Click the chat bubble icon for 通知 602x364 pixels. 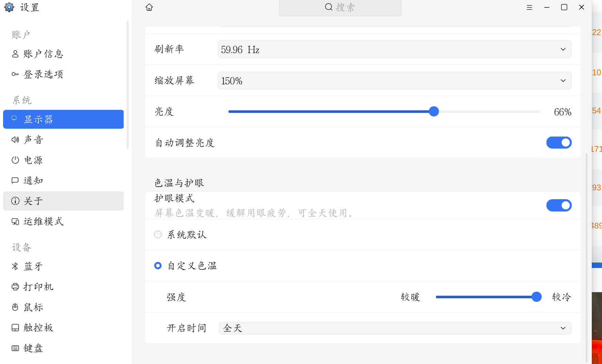click(15, 180)
